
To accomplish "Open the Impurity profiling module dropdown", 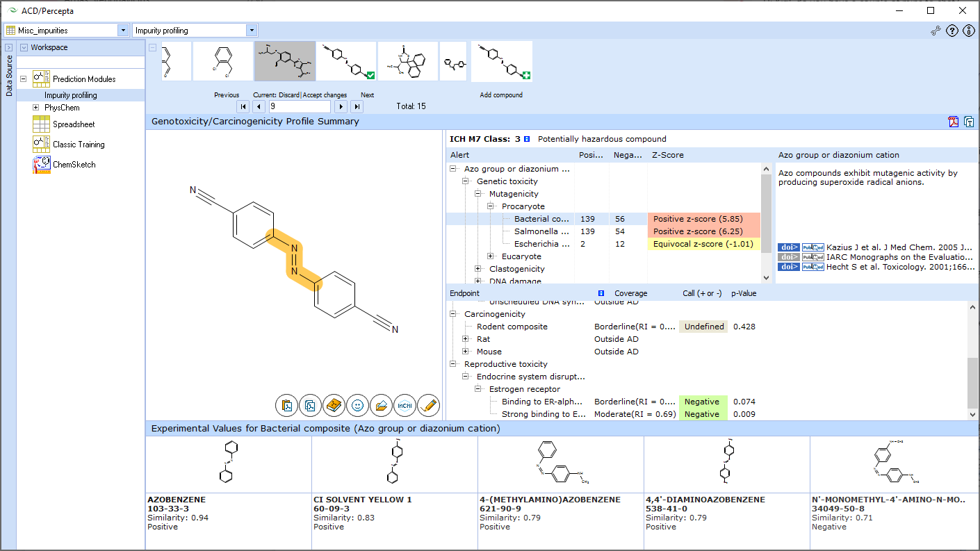I will 252,31.
